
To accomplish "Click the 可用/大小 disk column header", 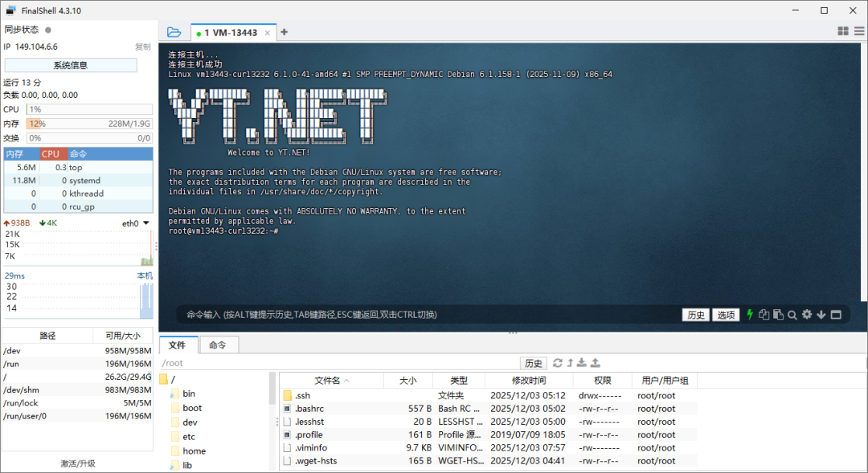I will (x=123, y=336).
